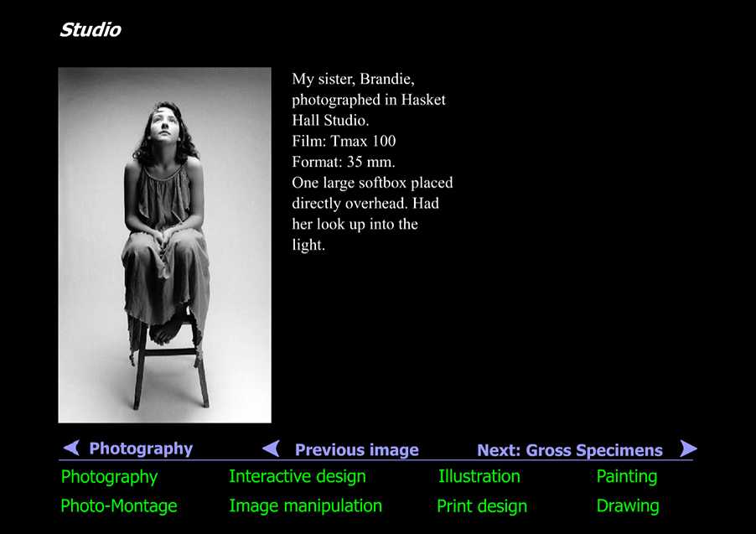Select Photo-Montage from the menu
Screen dimensions: 756x534
(x=118, y=505)
